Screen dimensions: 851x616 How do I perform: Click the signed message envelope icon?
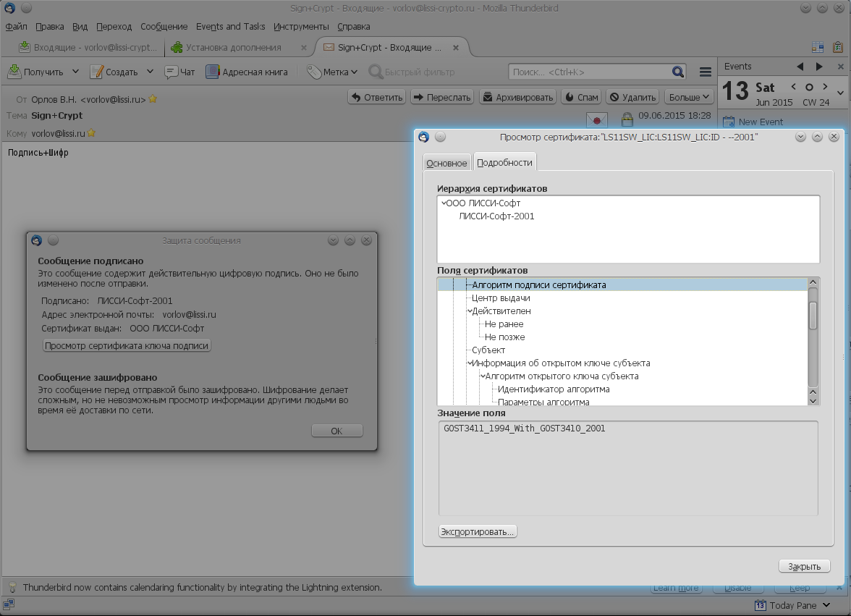pos(596,118)
